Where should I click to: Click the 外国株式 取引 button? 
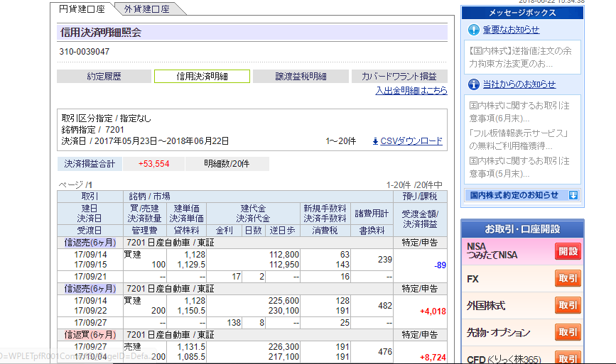click(x=568, y=305)
